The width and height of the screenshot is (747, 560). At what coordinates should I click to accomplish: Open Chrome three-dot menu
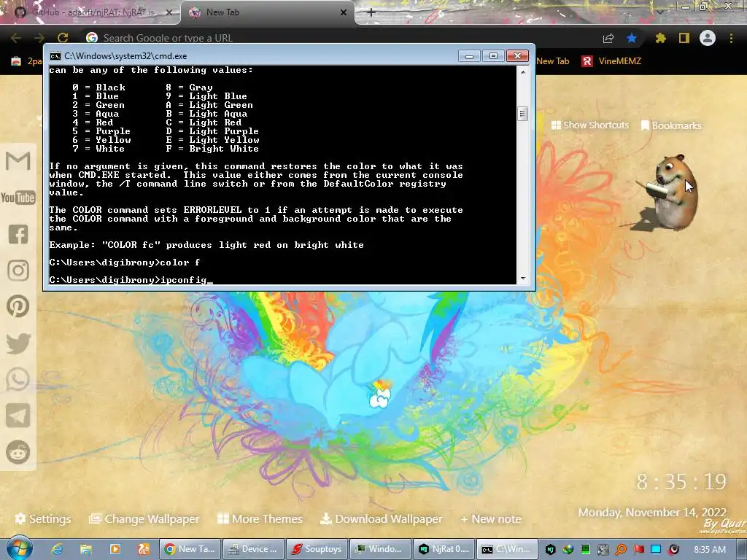(731, 38)
